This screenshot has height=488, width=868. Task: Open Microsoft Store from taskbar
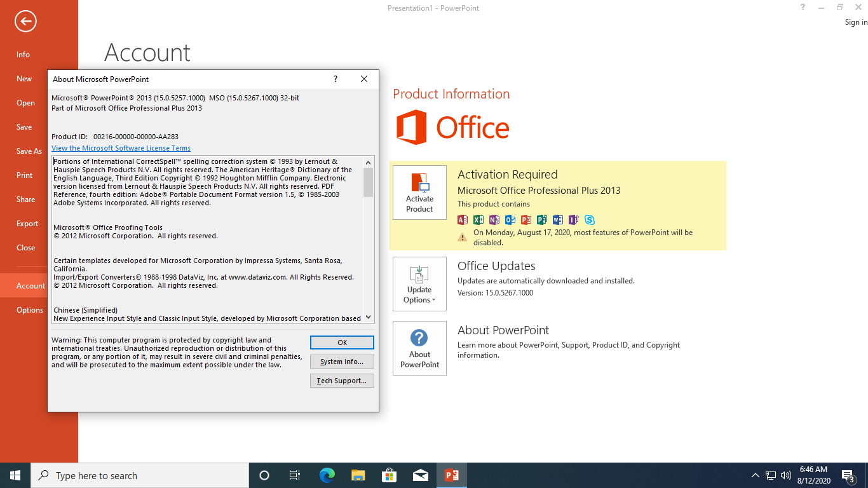pos(390,475)
